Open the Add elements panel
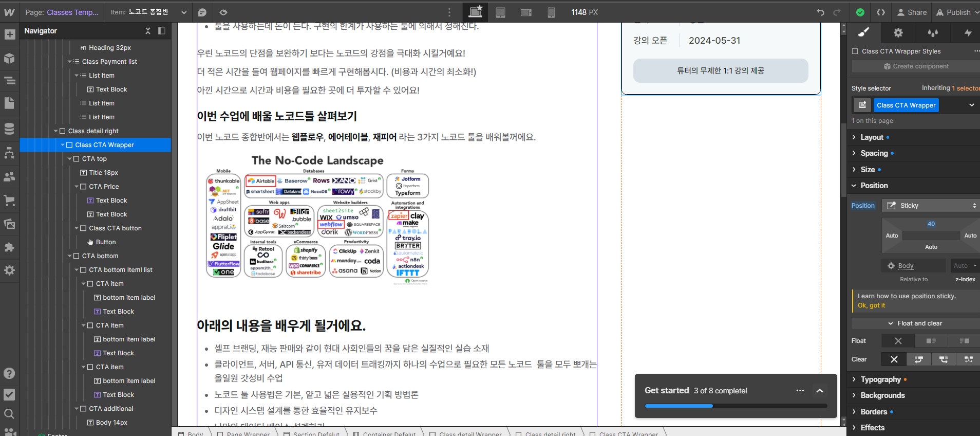The height and width of the screenshot is (436, 980). click(9, 34)
